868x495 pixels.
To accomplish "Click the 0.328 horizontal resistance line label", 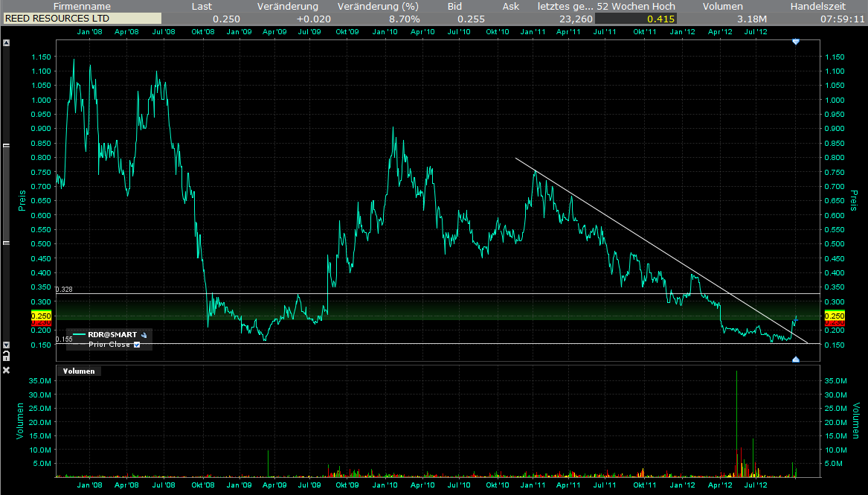I will click(64, 289).
